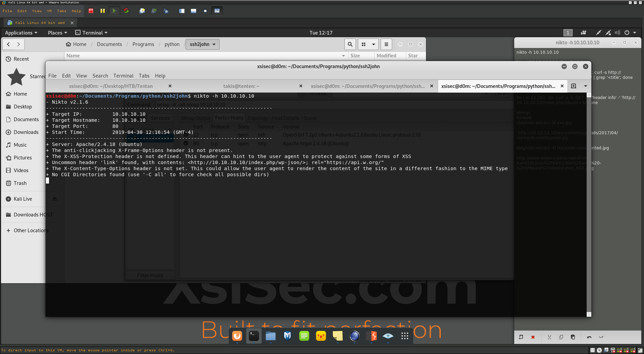Close the takis@tenten terminal tab
This screenshot has height=354, width=644.
point(301,86)
